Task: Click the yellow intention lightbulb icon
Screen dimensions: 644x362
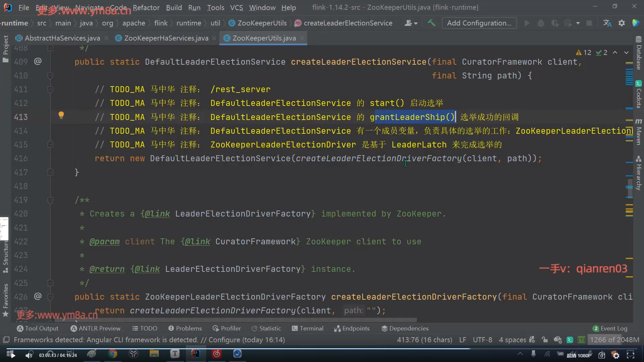Action: tap(61, 115)
